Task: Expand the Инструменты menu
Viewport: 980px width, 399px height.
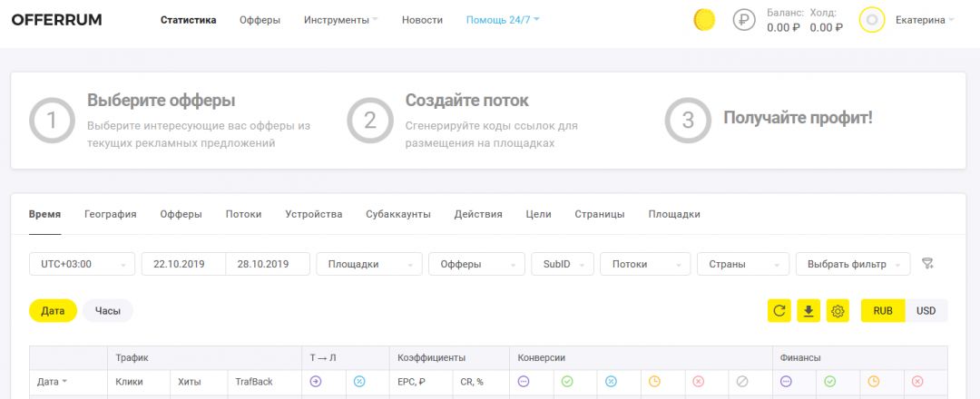Action: [340, 20]
